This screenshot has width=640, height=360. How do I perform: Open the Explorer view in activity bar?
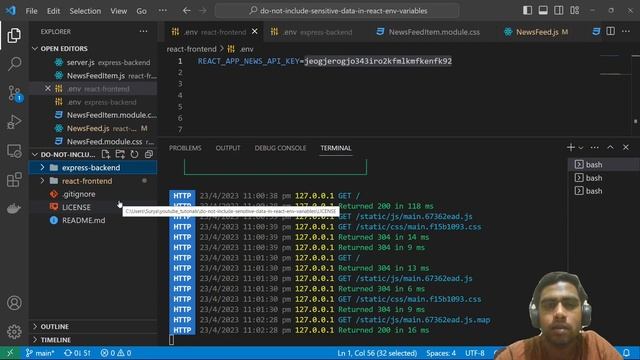pyautogui.click(x=14, y=36)
